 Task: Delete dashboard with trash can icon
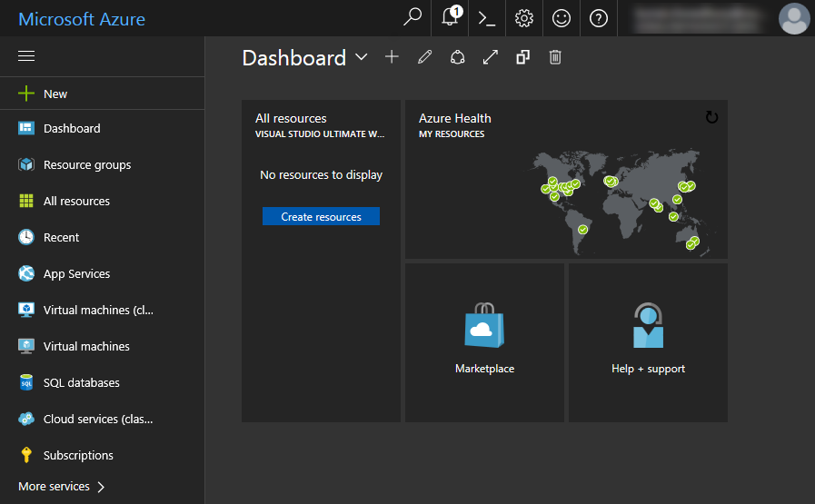click(555, 57)
